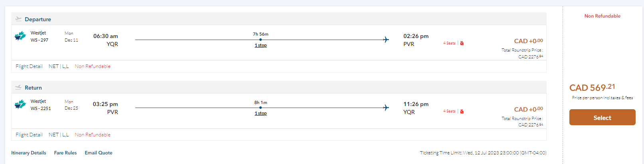Click the landing plane icon beside Return
The height and width of the screenshot is (164, 644).
point(18,87)
